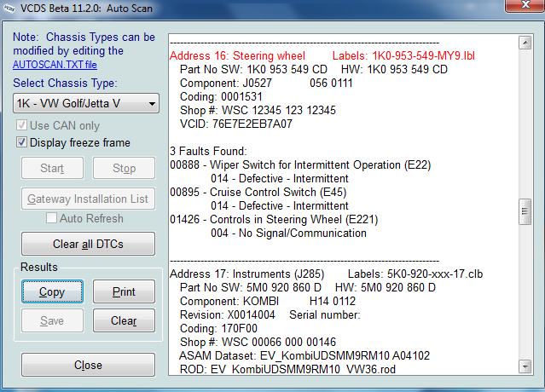The image size is (545, 392).
Task: Click the Shop #: WSC 00066 000 00146 line
Action: 258,342
